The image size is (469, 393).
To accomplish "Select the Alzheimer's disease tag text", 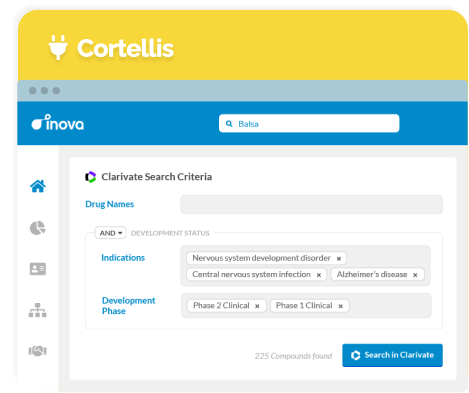I will click(372, 274).
